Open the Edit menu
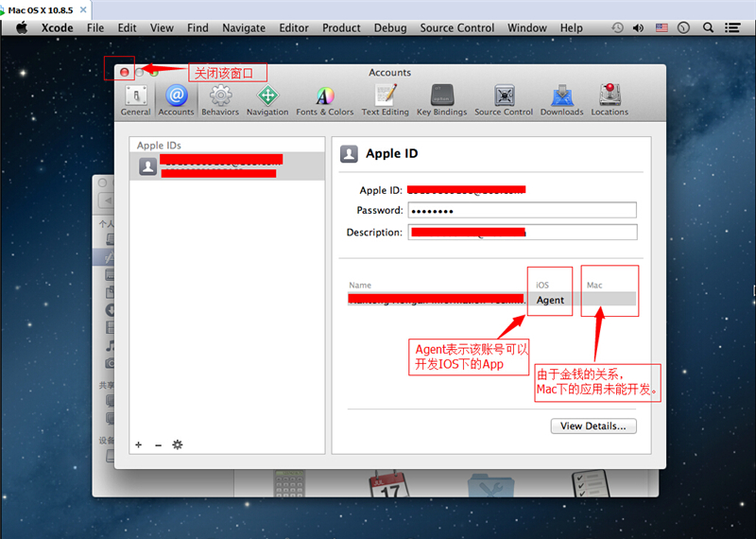The height and width of the screenshot is (539, 756). pos(128,28)
